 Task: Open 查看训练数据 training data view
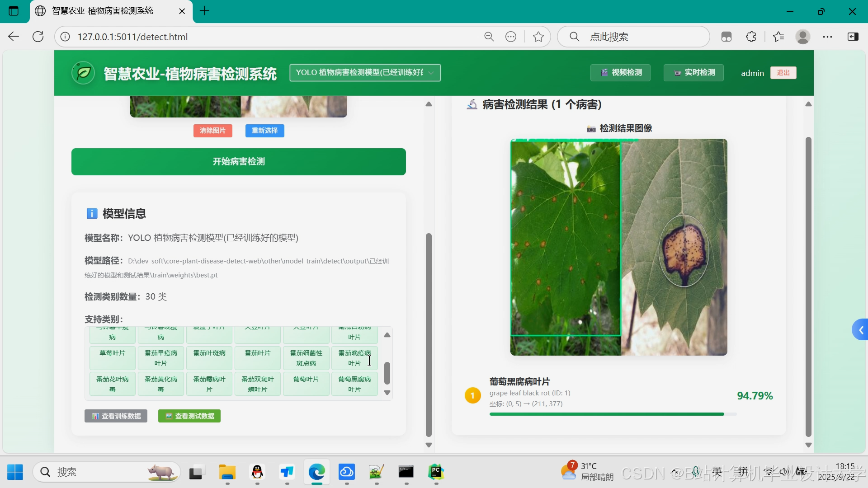[116, 416]
